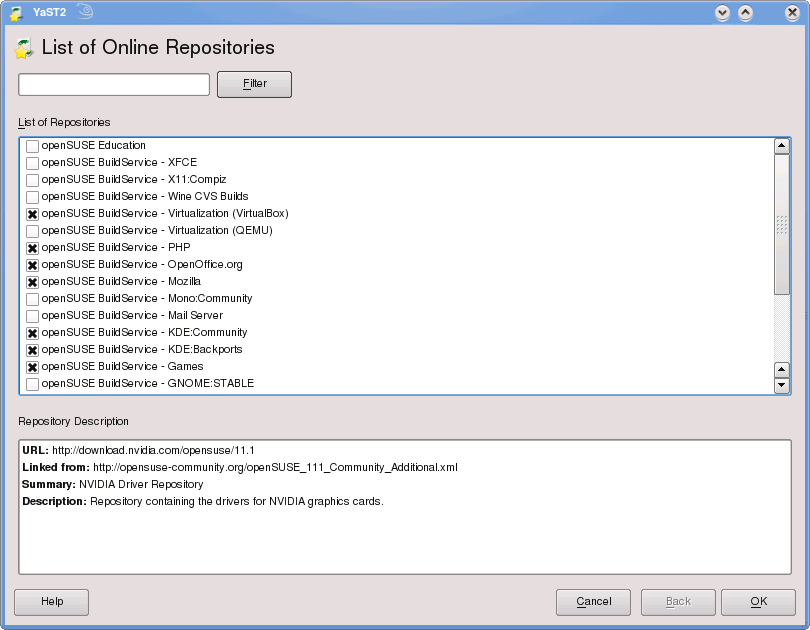
Task: Click the 'List of Repositories' label
Action: pyautogui.click(x=64, y=122)
